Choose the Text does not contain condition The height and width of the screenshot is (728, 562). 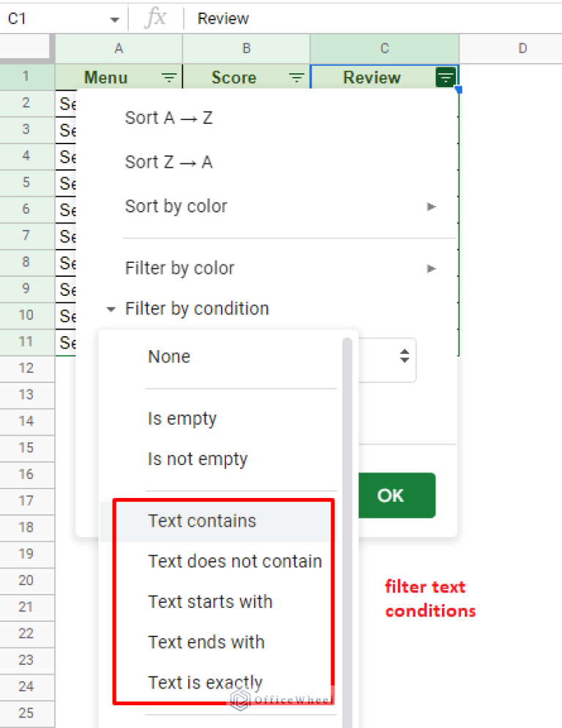[x=235, y=561]
